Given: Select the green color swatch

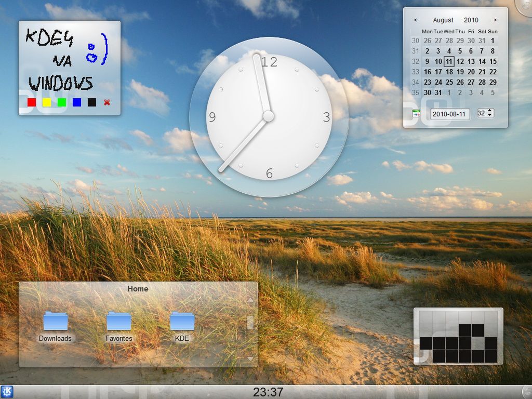Looking at the screenshot, I should (62, 102).
